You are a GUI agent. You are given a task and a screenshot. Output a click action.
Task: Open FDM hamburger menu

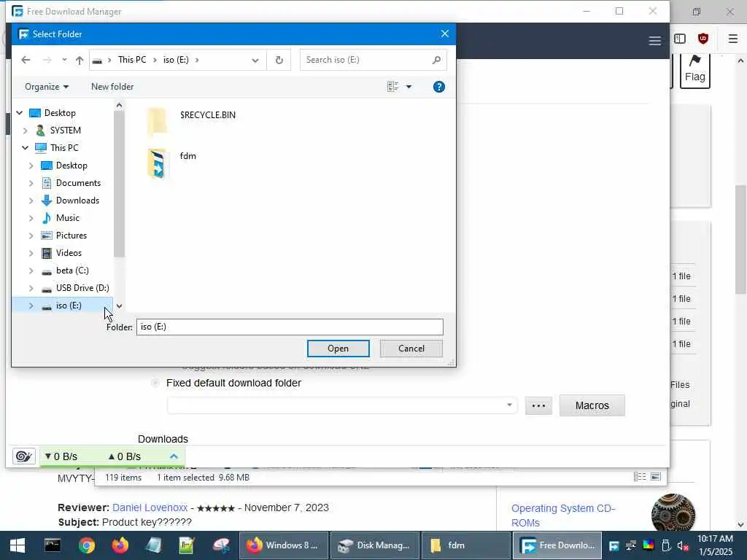click(x=654, y=41)
